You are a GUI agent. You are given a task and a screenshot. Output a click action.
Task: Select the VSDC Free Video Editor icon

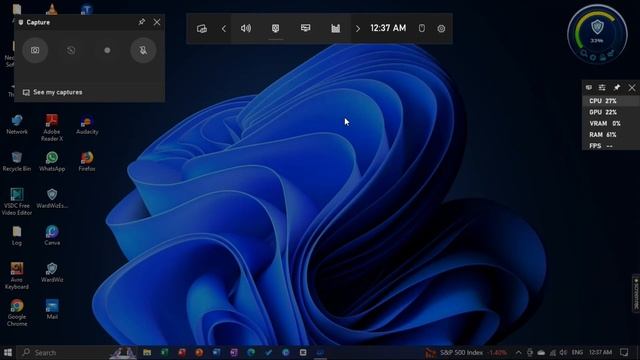click(x=17, y=202)
